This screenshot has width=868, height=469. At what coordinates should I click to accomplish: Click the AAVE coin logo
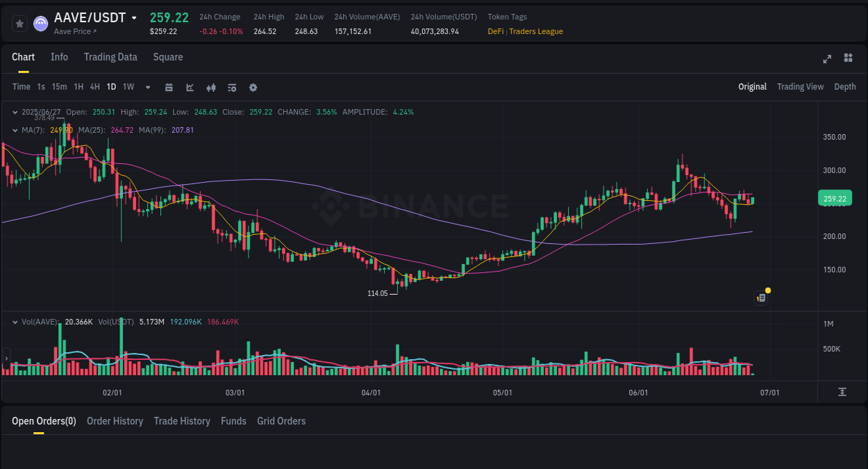40,23
